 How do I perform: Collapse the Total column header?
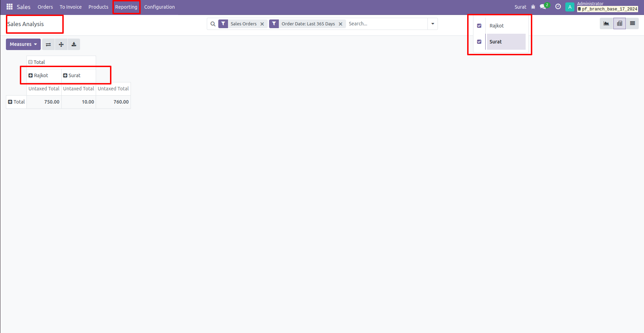coord(37,62)
